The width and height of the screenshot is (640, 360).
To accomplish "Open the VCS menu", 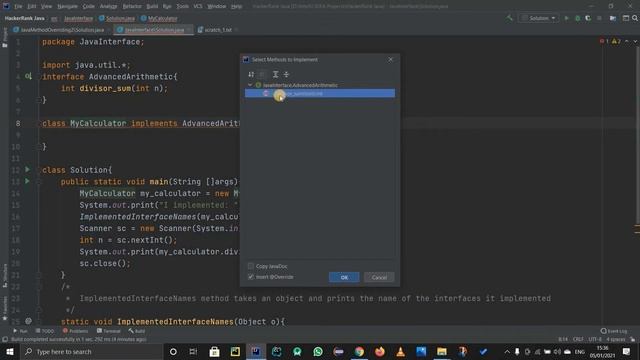I will [x=198, y=6].
